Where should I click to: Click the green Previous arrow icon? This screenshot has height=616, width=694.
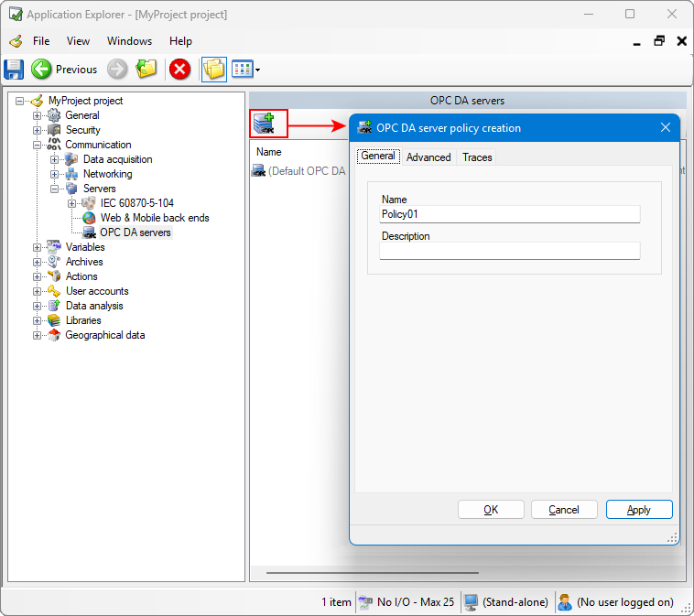coord(41,70)
